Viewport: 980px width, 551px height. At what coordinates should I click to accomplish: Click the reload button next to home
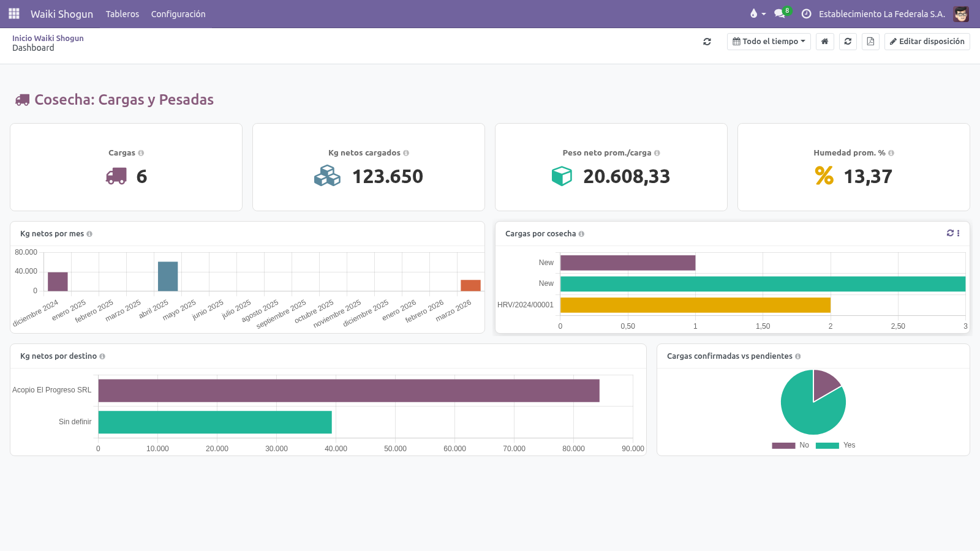click(x=848, y=42)
